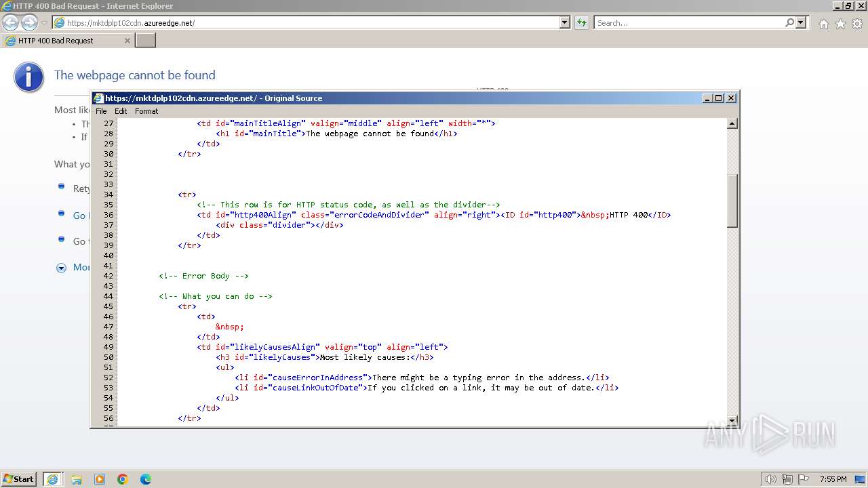
Task: Open the Edit menu in Original Source
Action: point(121,111)
